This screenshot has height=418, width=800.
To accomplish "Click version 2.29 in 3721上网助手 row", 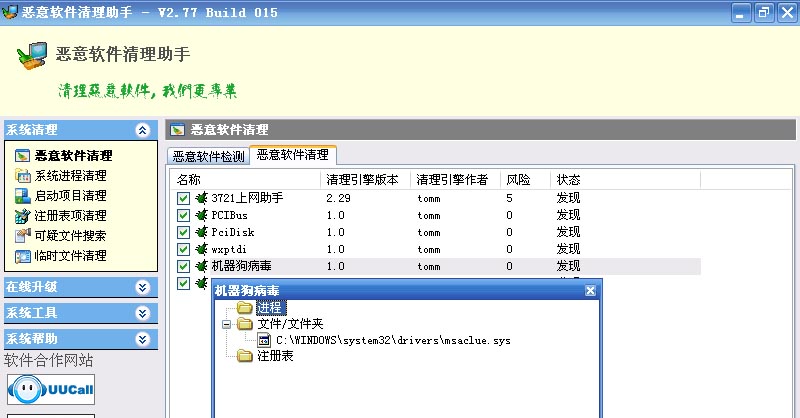I will tap(338, 198).
